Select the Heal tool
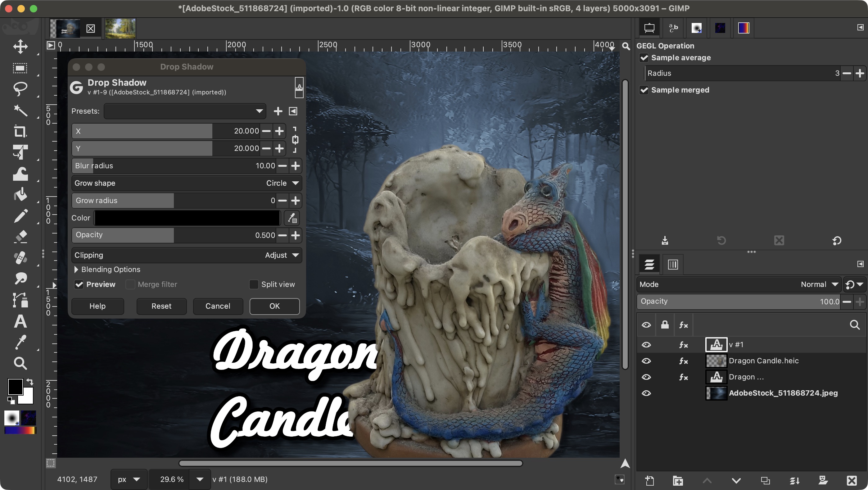The height and width of the screenshot is (490, 868). pos(20,258)
